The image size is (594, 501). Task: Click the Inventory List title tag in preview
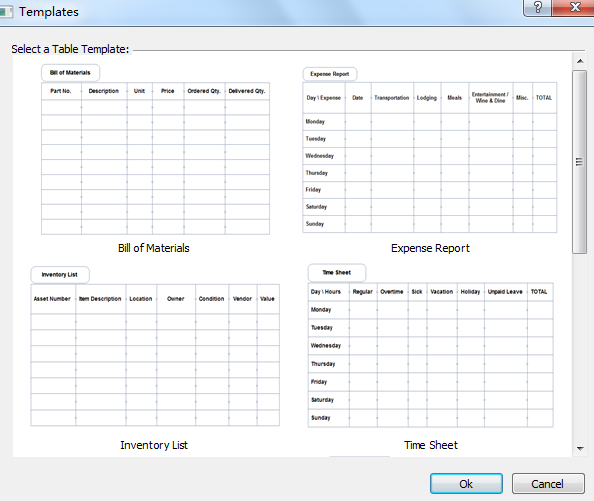(60, 275)
